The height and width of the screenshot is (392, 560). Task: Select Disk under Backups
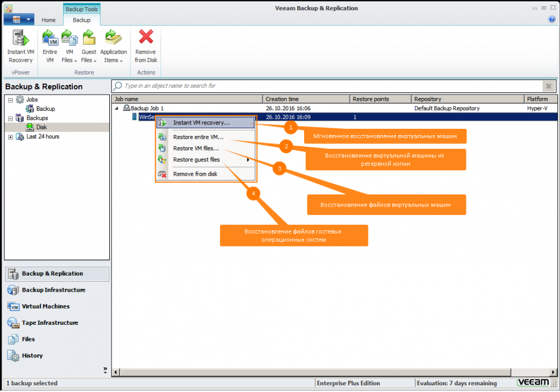click(x=41, y=128)
